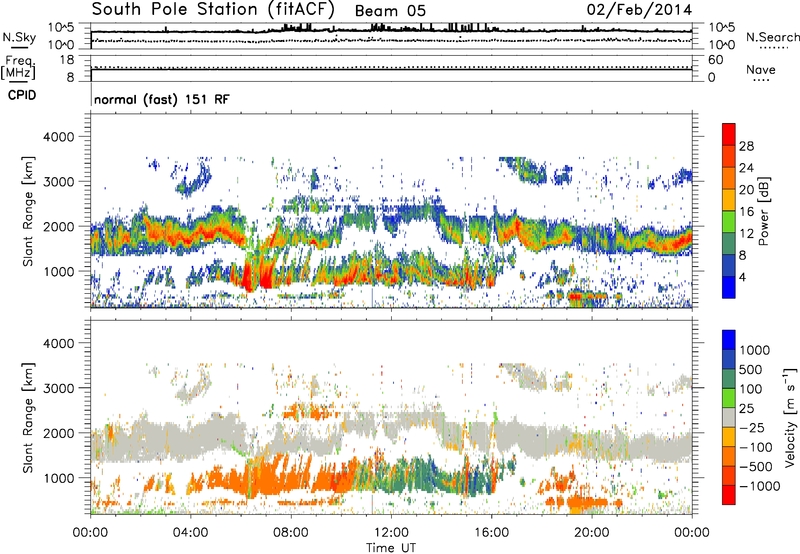This screenshot has height=554, width=800.
Task: Click the "16:00" time tick label
Action: [x=491, y=533]
